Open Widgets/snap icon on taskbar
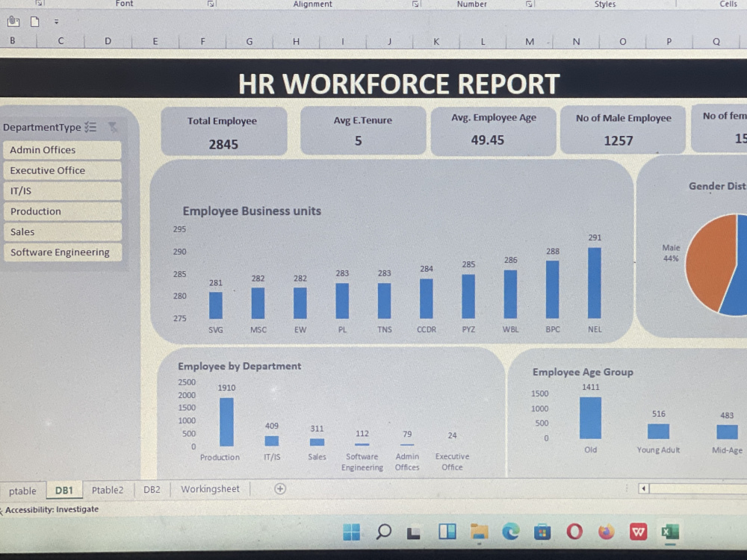 (447, 532)
